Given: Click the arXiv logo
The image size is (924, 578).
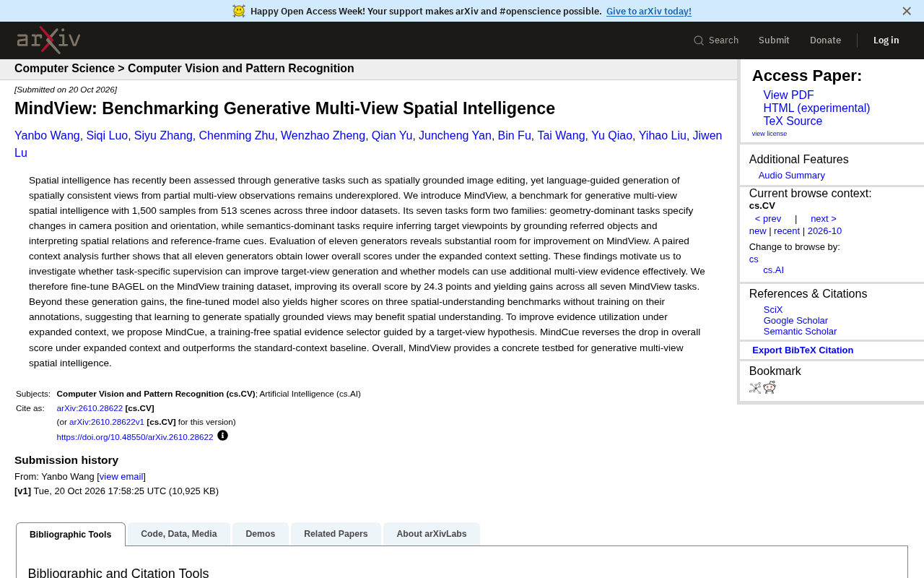Looking at the screenshot, I should (x=48, y=40).
